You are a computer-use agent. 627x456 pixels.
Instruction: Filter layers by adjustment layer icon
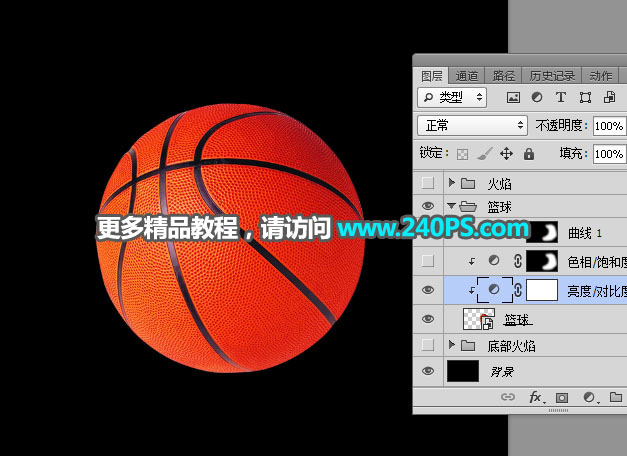coord(537,97)
